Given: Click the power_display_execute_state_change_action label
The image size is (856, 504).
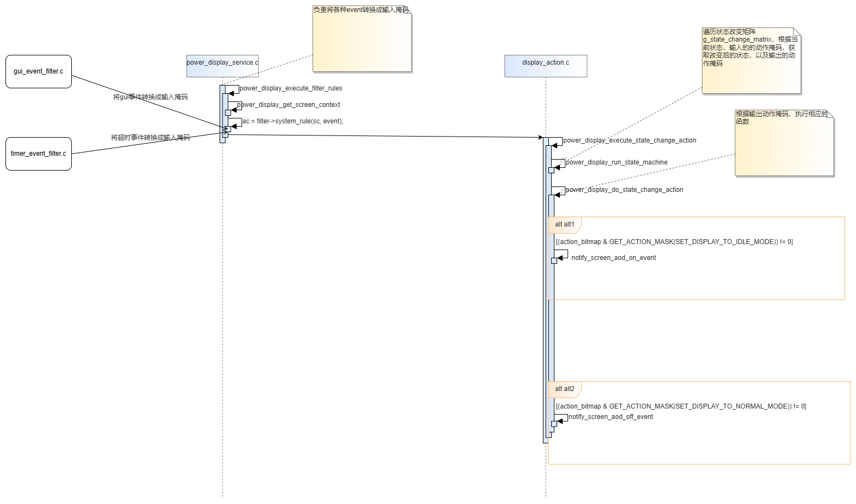Looking at the screenshot, I should pos(630,140).
